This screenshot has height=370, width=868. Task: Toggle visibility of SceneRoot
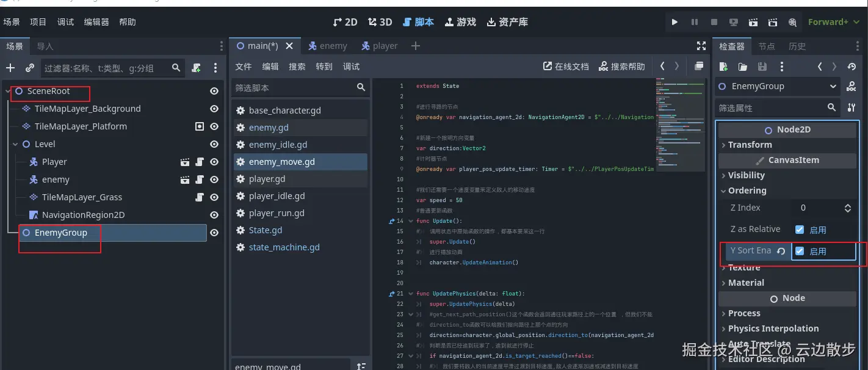pos(214,91)
